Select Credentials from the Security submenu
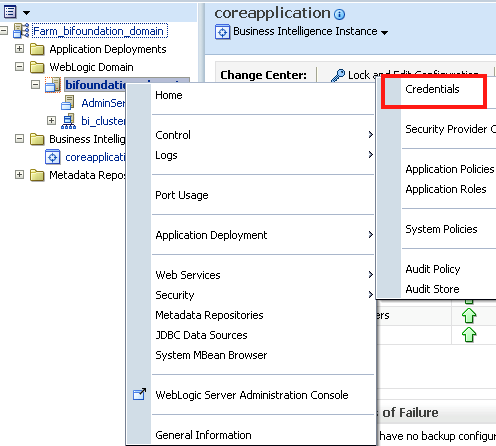Screen dimensions: 496x446 [x=432, y=89]
